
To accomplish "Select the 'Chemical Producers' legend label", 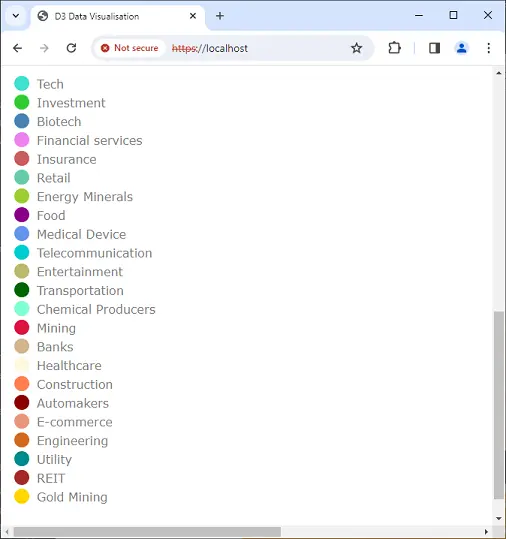I will pos(96,309).
